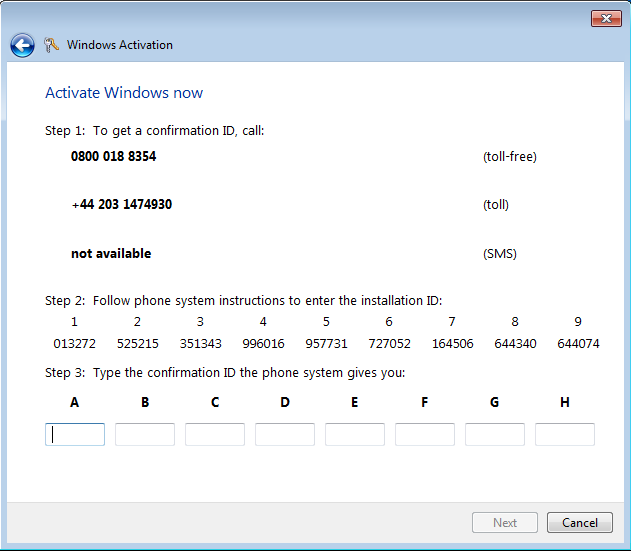The height and width of the screenshot is (551, 631).
Task: Click the 'Activate Windows now' heading
Action: (x=124, y=93)
